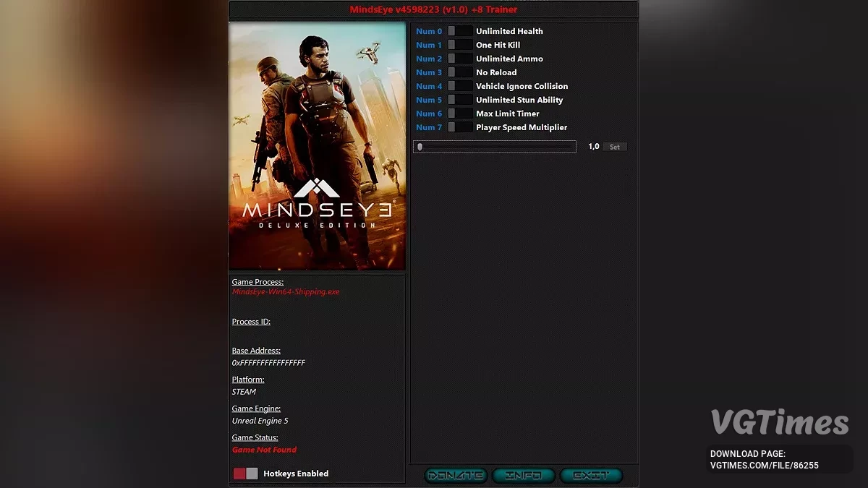
Task: Click the MindsEye Deluxe Edition cover art
Action: tap(317, 146)
